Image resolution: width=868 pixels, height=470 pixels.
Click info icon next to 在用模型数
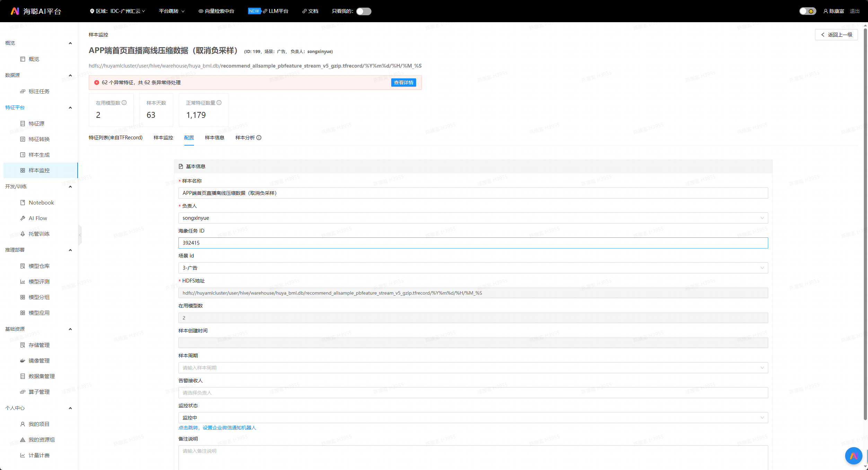124,103
